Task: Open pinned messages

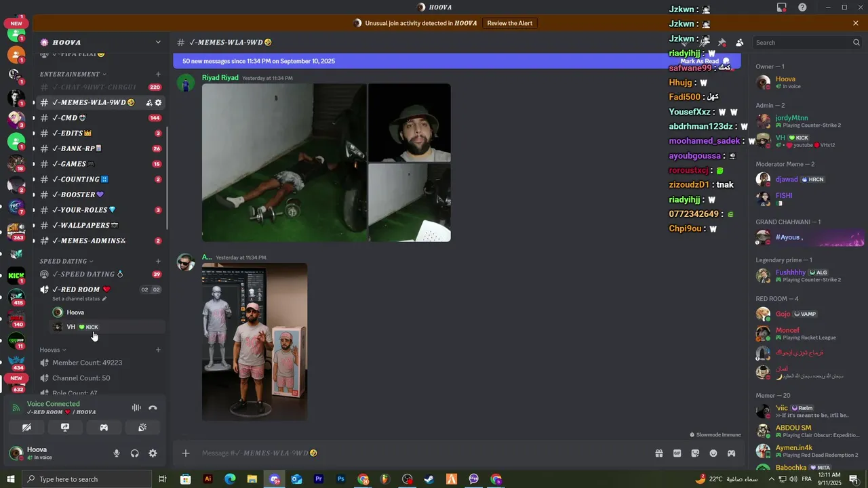Action: 722,42
